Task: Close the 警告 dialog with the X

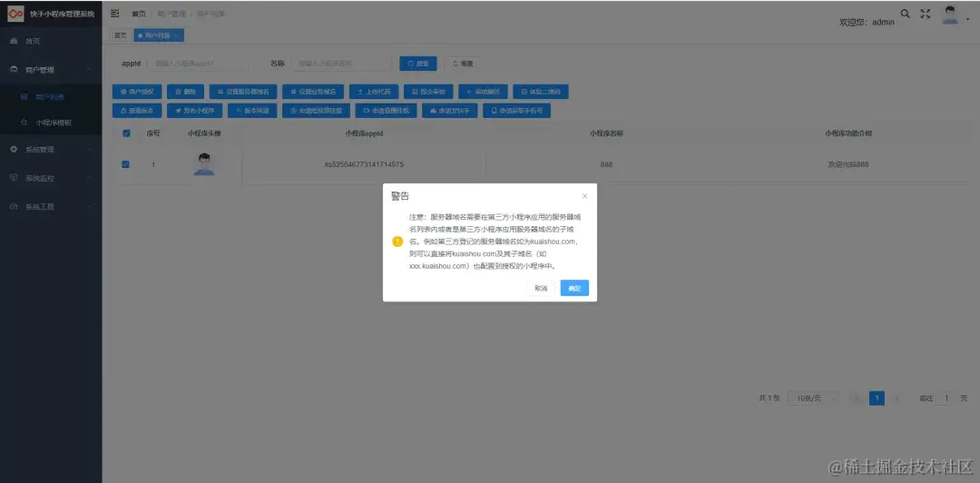Action: tap(584, 196)
